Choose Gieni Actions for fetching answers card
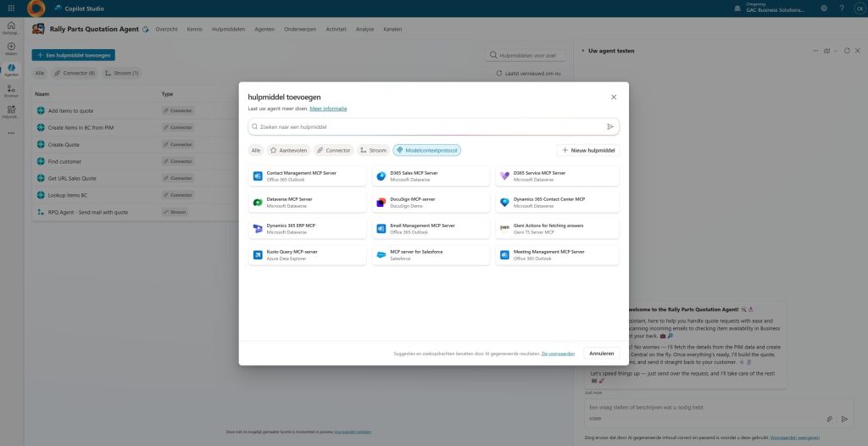 [558, 229]
